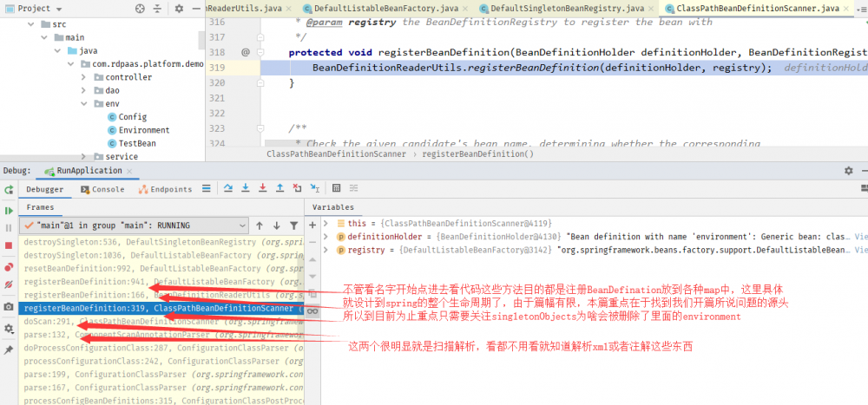The width and height of the screenshot is (868, 405).
Task: Collapse the env package
Action: point(84,104)
